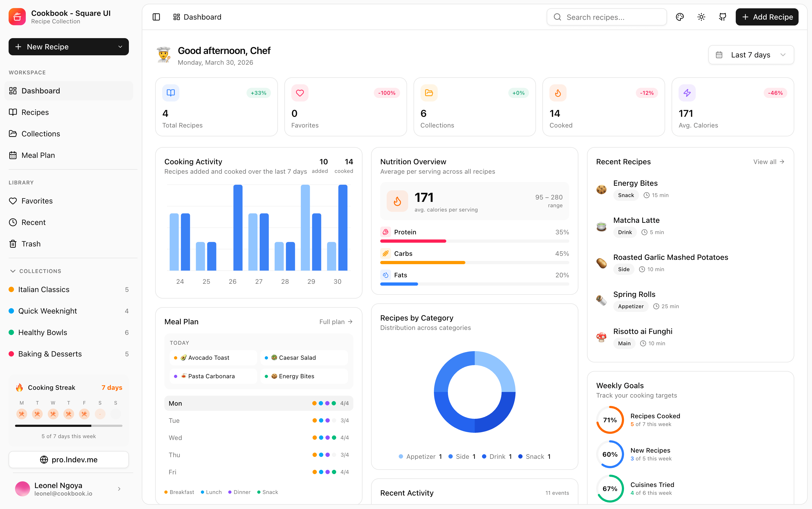The image size is (812, 509).
Task: Click the Add Recipe button
Action: [767, 17]
